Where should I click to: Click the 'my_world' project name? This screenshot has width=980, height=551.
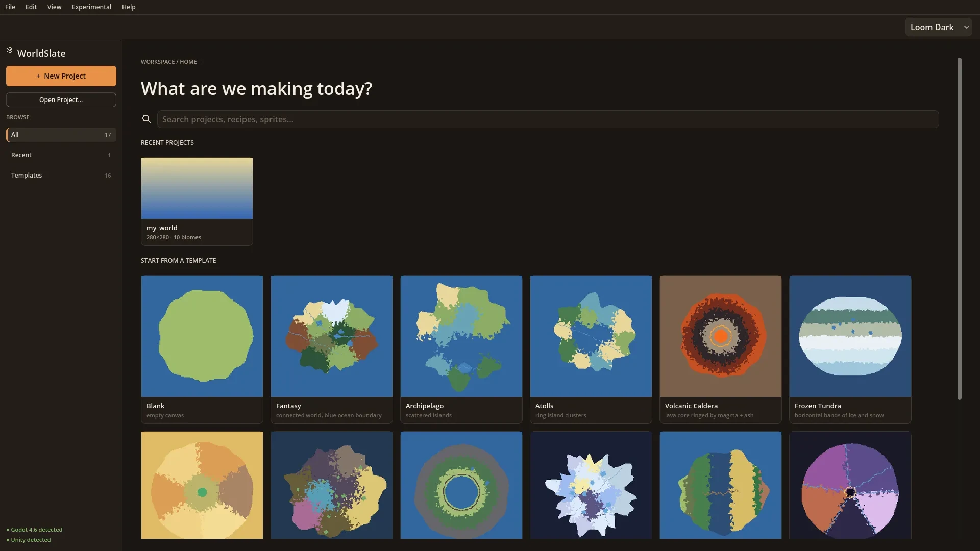[x=162, y=228]
